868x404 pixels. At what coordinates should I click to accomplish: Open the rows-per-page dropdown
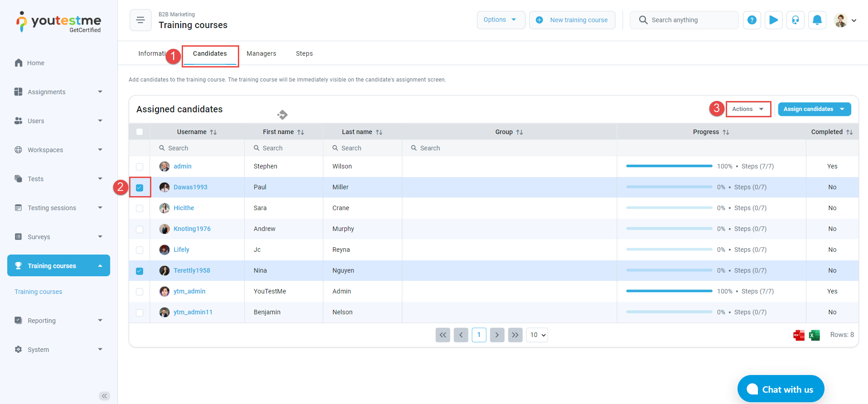click(537, 335)
